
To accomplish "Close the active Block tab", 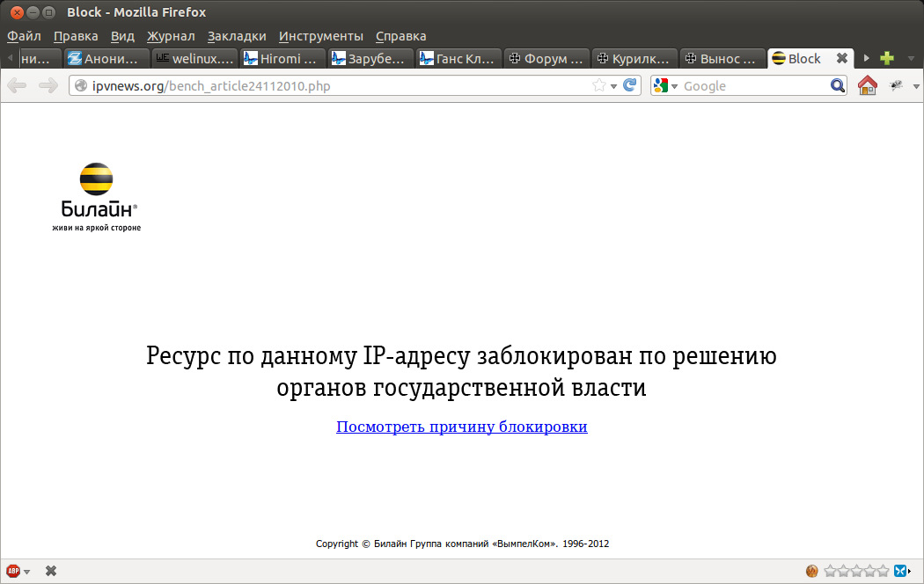I will point(841,58).
